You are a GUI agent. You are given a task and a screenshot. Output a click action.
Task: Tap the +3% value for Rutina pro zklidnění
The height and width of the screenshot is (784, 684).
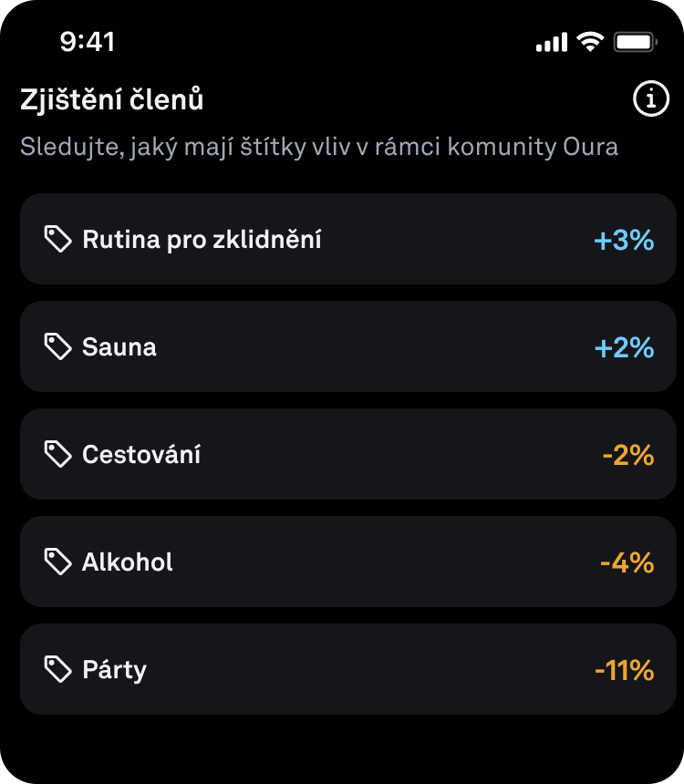click(624, 240)
